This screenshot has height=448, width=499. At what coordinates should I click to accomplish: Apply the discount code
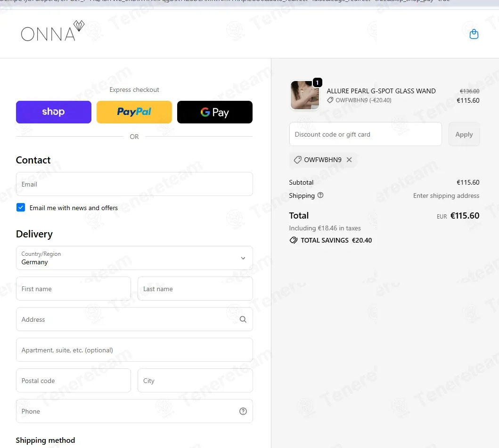tap(464, 134)
